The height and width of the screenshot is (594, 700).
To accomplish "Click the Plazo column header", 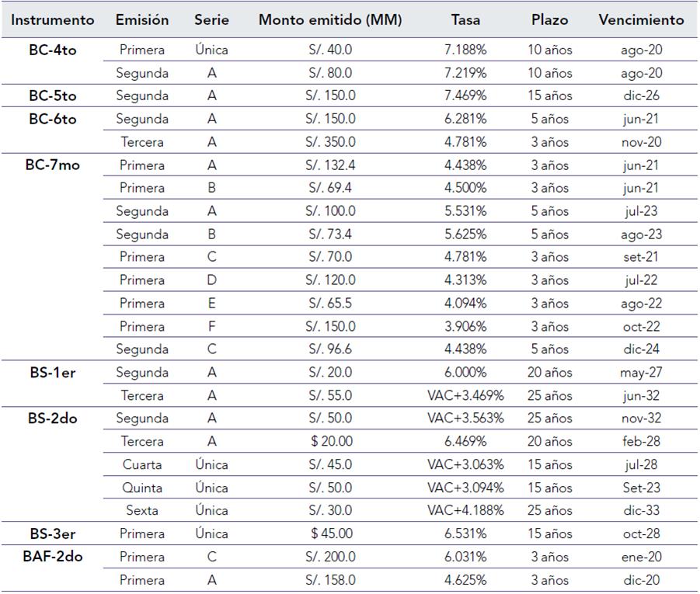I will [549, 20].
